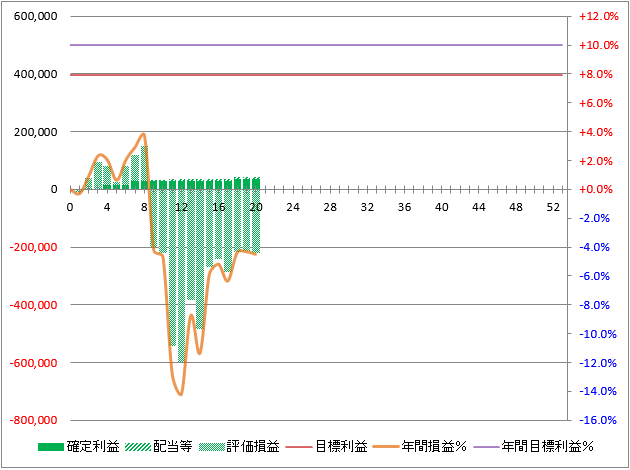The width and height of the screenshot is (630, 470).
Task: Click the right axis label -6.0%
Action: click(x=595, y=276)
